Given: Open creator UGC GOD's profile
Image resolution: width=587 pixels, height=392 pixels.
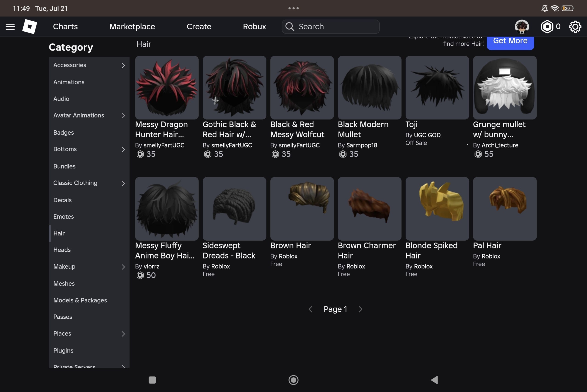Looking at the screenshot, I should [x=427, y=135].
